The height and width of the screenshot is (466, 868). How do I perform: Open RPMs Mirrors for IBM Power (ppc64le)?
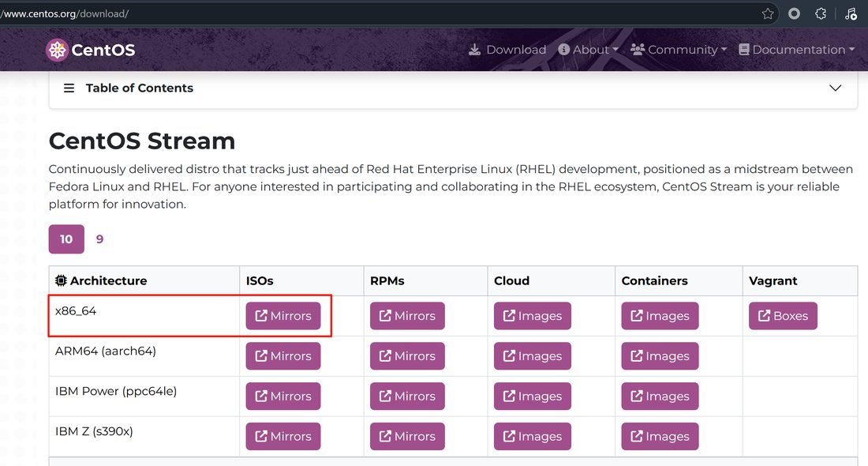[407, 396]
